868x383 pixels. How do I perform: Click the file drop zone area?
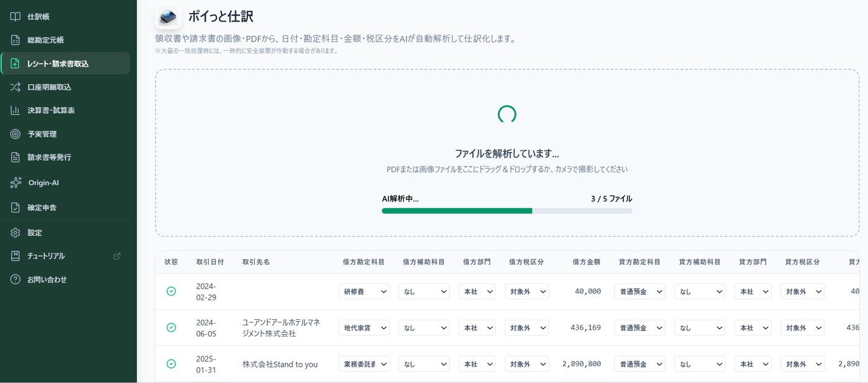[x=507, y=152]
